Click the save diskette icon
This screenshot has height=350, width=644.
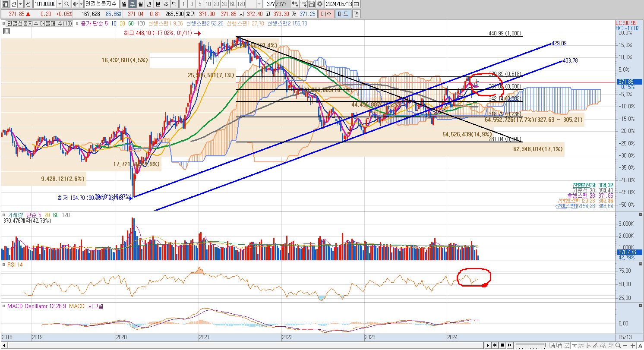tap(312, 4)
